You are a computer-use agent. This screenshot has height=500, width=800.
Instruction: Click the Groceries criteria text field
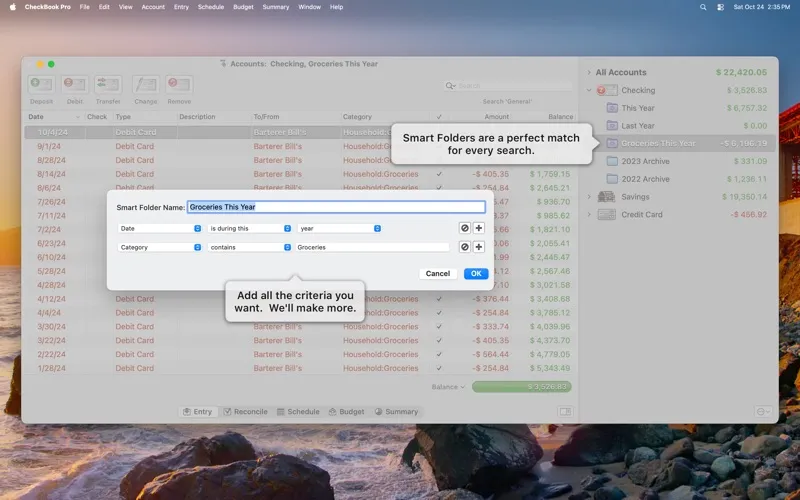(x=372, y=247)
